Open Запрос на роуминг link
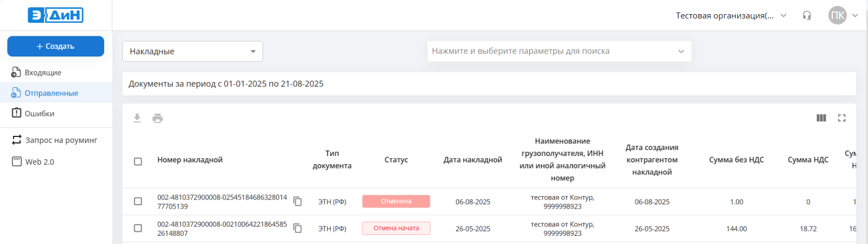 (61, 140)
